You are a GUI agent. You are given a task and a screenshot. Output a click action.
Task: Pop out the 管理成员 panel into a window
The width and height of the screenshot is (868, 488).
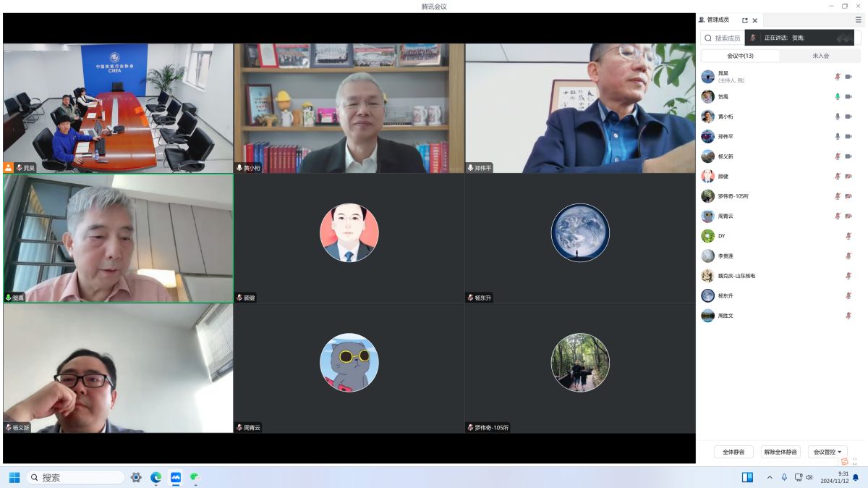pyautogui.click(x=745, y=20)
